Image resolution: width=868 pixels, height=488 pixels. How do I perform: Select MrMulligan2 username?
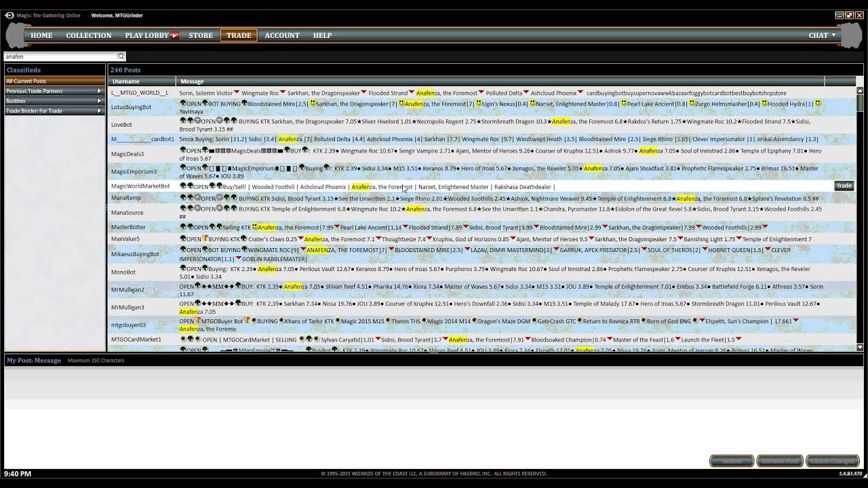click(x=127, y=290)
